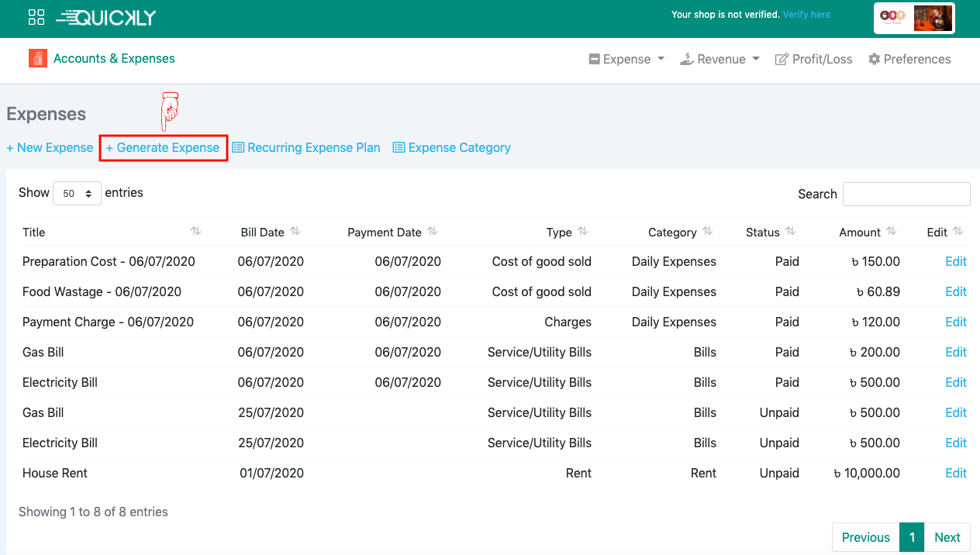Sort by Amount column sort icon

coord(891,231)
